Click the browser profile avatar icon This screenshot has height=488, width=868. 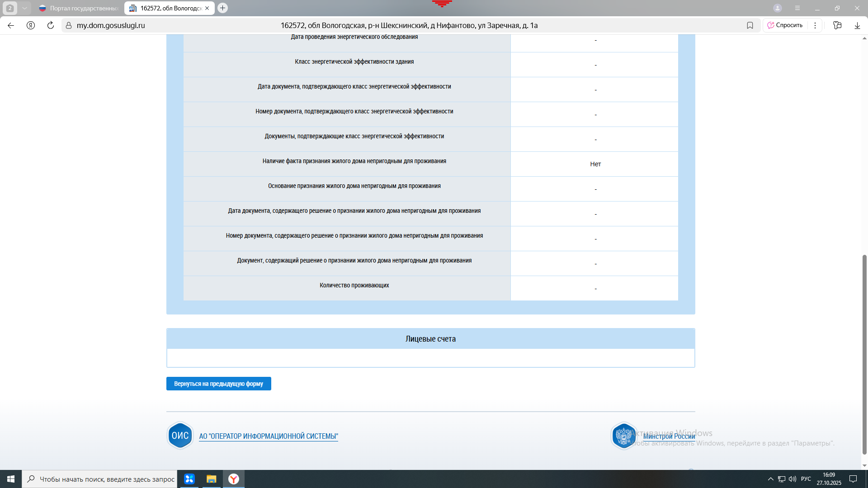[778, 8]
